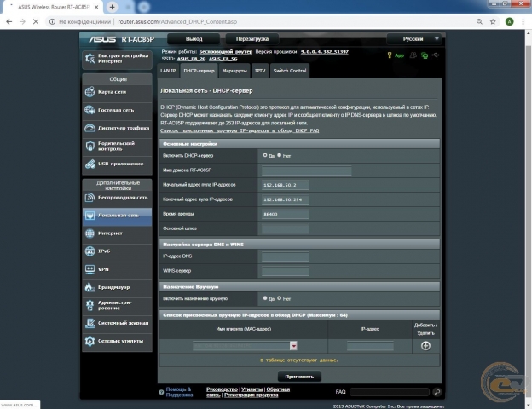Open Wireless (Беспроводная сеть) icon
The image size is (532, 409).
pos(90,197)
